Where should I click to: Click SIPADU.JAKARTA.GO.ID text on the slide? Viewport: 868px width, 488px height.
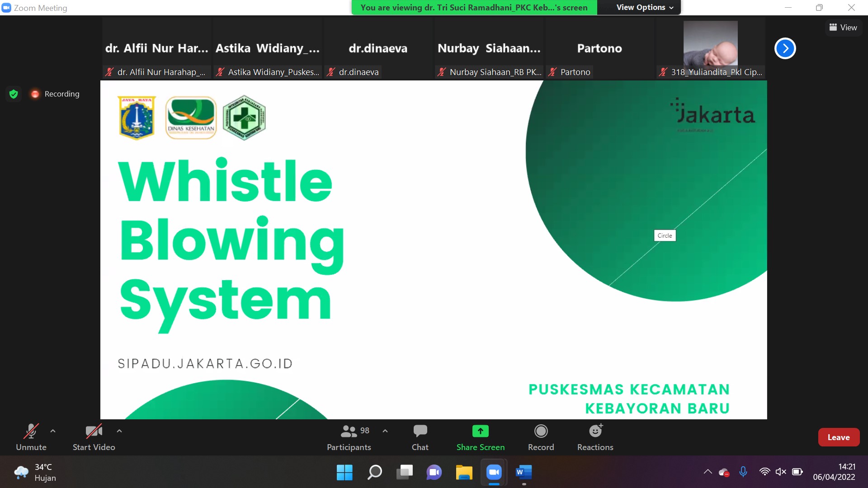tap(205, 364)
